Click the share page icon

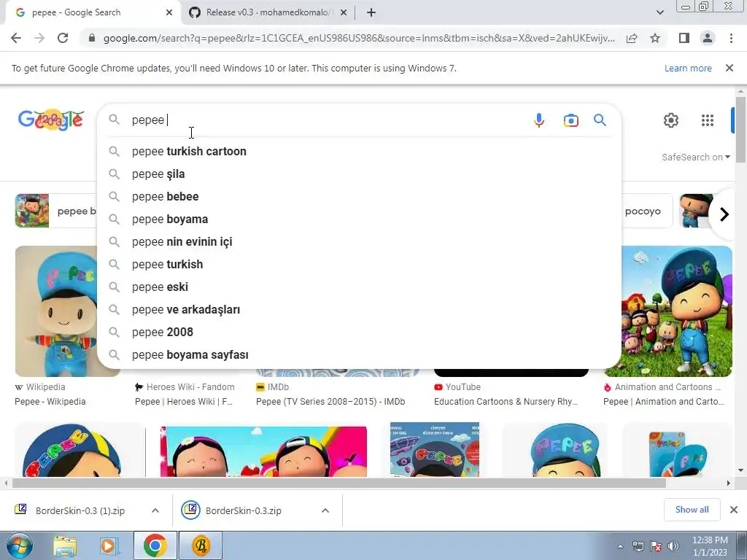[x=632, y=38]
